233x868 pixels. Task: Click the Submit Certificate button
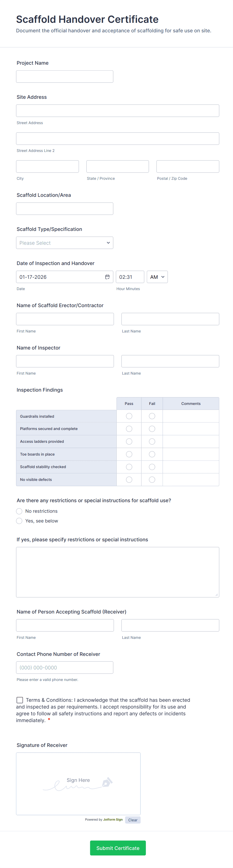pyautogui.click(x=118, y=848)
